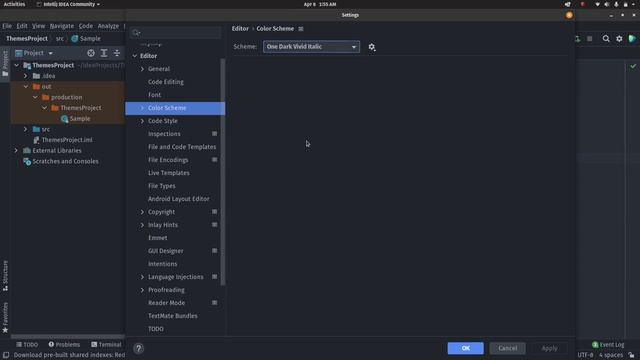The height and width of the screenshot is (360, 640).
Task: Click project-level icon next to GUI Designer
Action: (214, 251)
